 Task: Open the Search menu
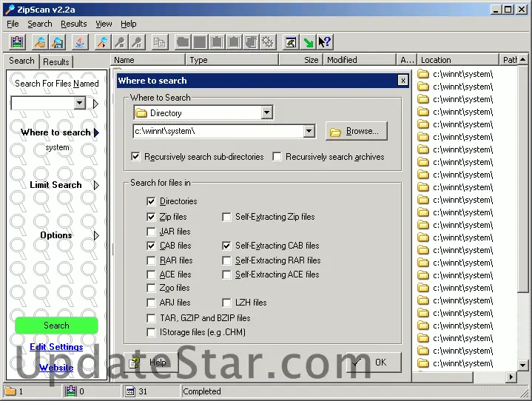coord(40,24)
